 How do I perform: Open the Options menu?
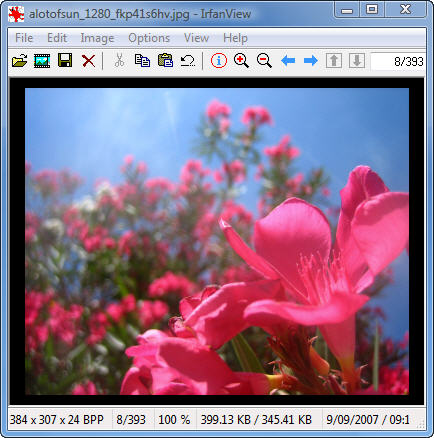pos(149,38)
